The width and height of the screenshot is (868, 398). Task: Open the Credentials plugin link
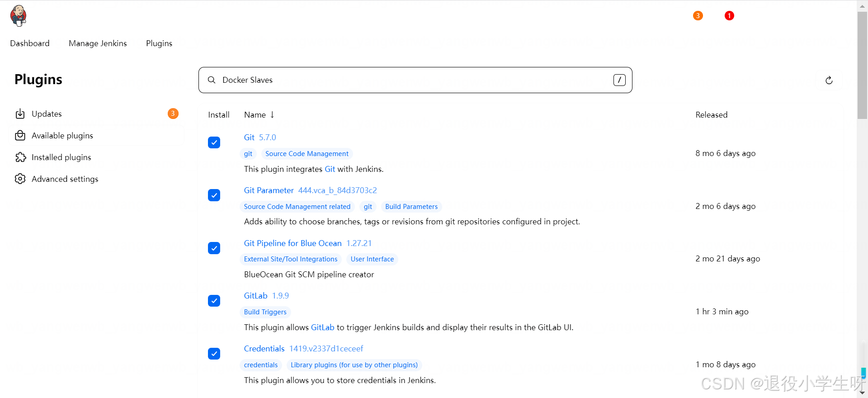coord(304,349)
